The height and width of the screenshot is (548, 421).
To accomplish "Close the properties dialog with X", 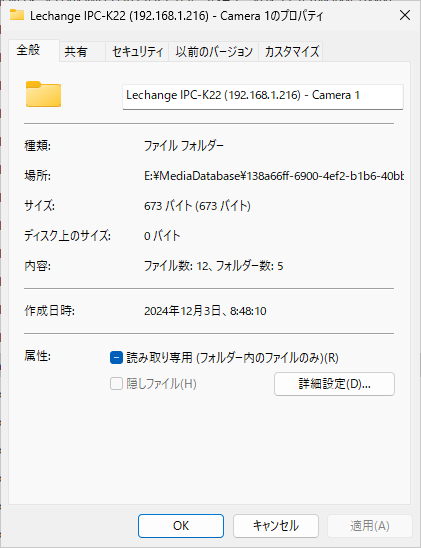I will click(x=405, y=15).
